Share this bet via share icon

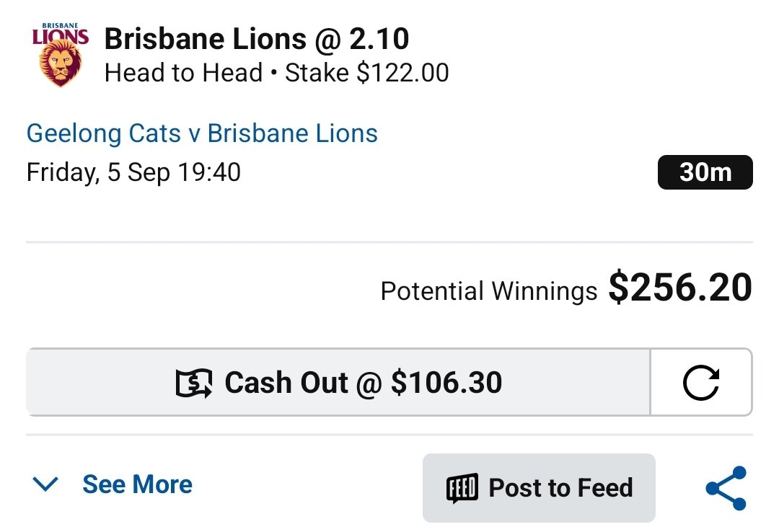click(726, 488)
